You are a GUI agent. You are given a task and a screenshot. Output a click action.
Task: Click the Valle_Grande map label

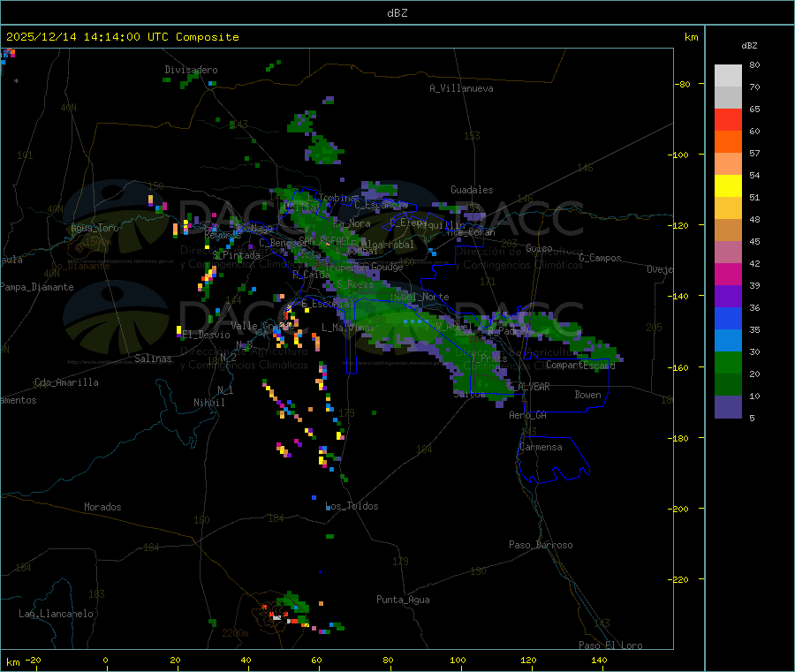(x=262, y=326)
